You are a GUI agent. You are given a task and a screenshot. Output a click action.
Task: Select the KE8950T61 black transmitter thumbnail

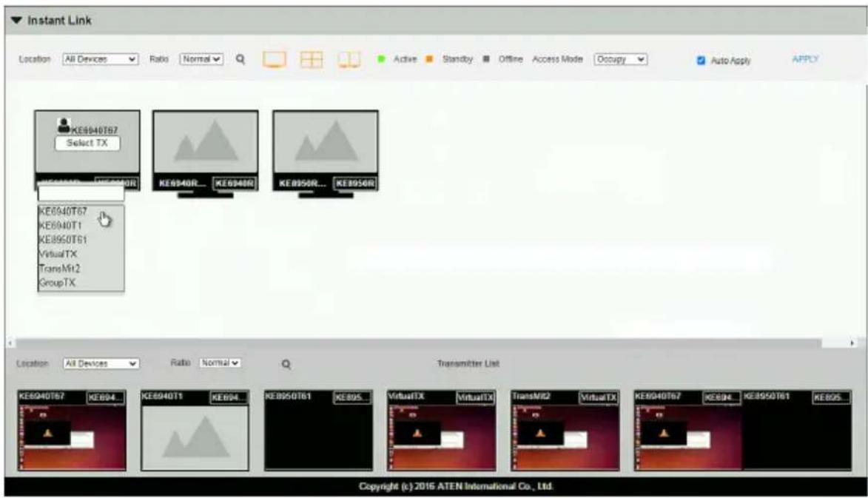pos(318,431)
